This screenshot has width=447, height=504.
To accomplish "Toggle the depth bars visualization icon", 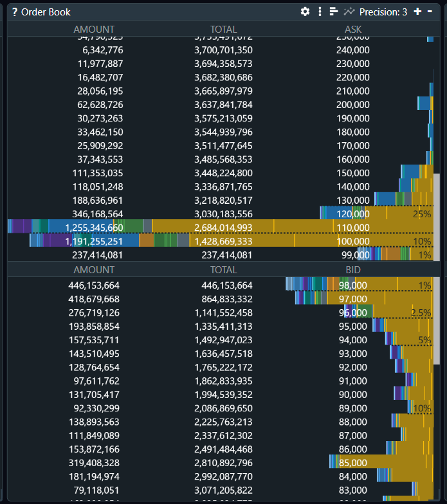I will click(x=334, y=12).
